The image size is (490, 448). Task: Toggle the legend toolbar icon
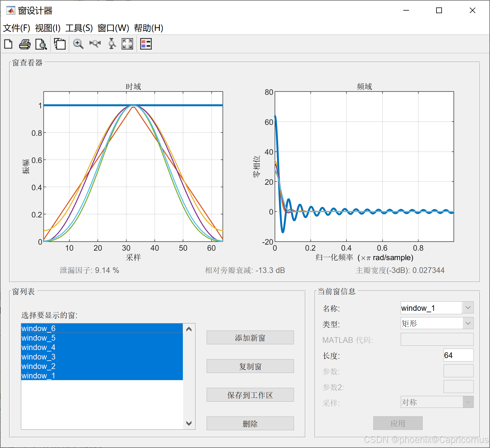coord(146,44)
